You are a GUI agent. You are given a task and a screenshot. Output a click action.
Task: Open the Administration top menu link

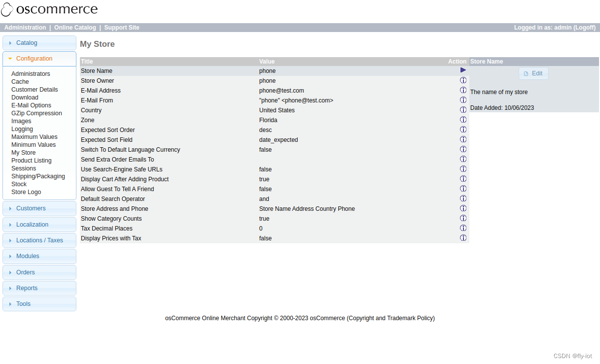pyautogui.click(x=25, y=28)
